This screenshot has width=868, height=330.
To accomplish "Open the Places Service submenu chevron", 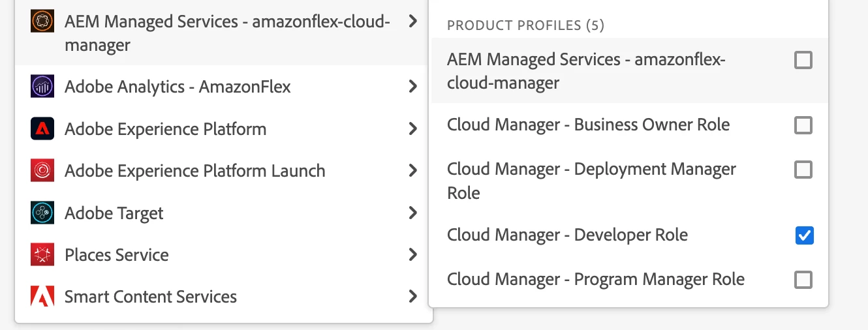I will (x=412, y=254).
